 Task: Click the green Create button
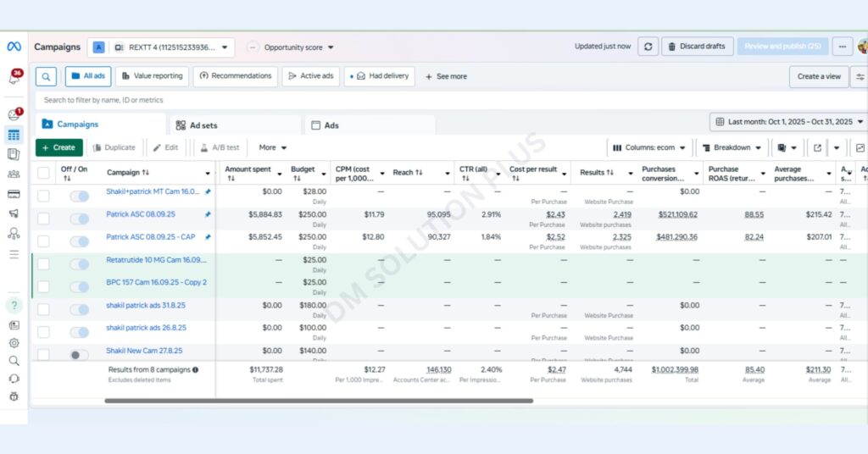point(58,147)
